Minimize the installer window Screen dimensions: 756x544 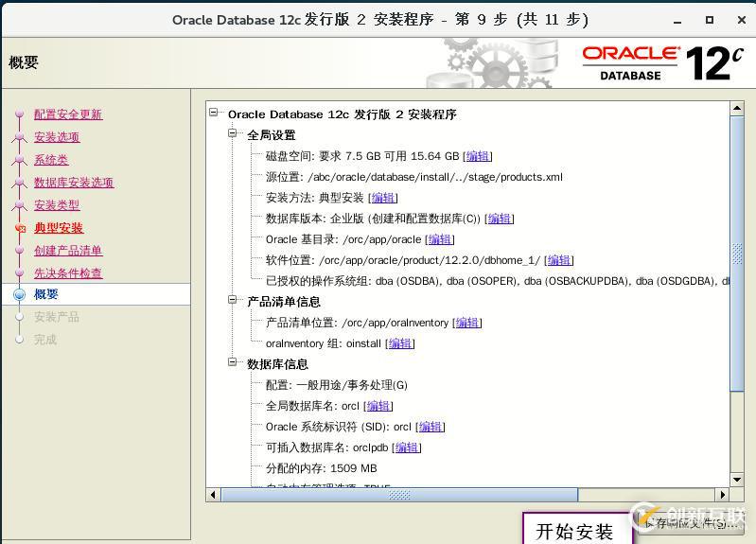(677, 20)
